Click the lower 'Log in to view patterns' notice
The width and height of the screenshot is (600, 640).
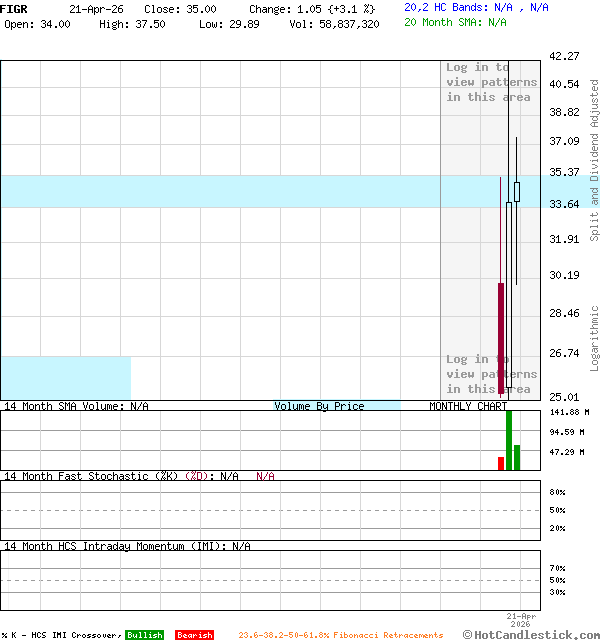(x=491, y=374)
